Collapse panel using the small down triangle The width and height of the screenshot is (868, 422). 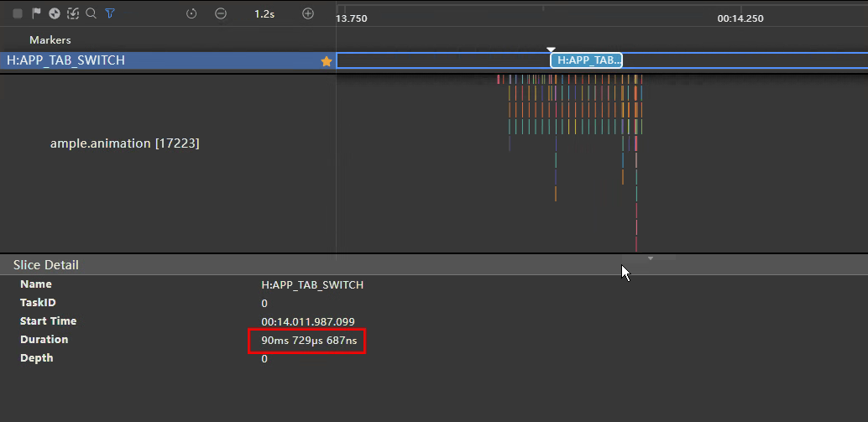pos(650,258)
